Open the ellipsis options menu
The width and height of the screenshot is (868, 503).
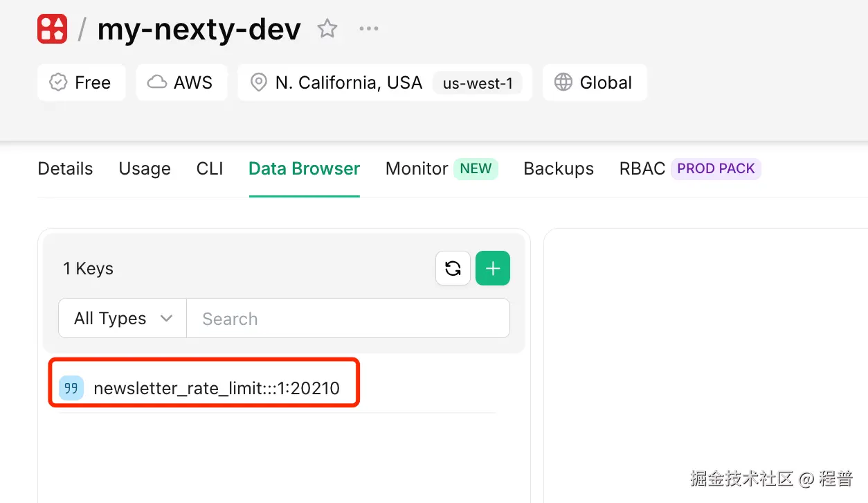(368, 28)
